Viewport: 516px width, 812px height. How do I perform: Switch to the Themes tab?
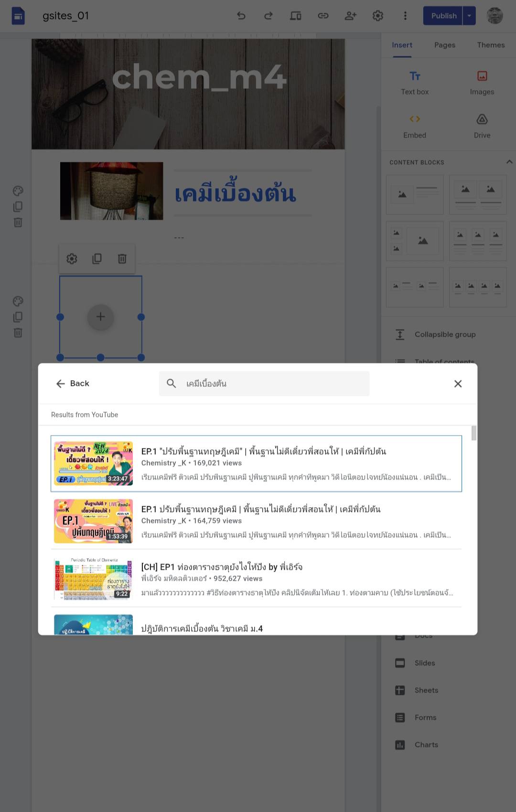[491, 45]
